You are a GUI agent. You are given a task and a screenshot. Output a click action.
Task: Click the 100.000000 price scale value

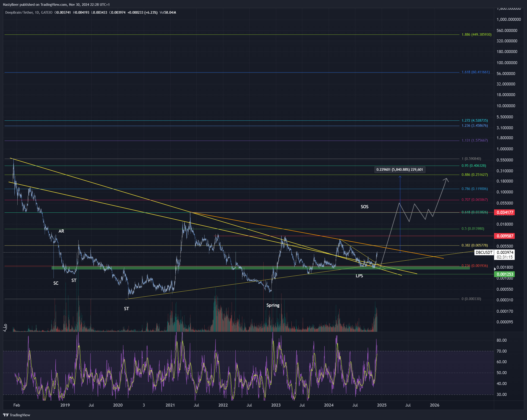507,63
